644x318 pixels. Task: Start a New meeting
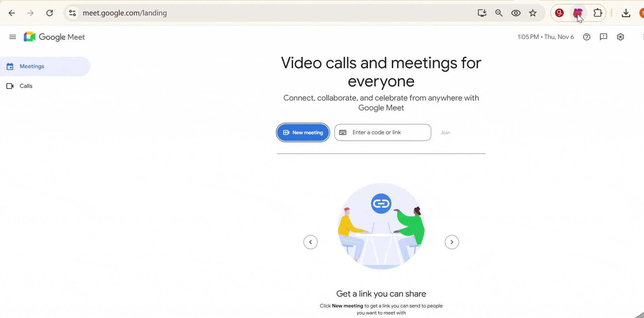click(303, 132)
